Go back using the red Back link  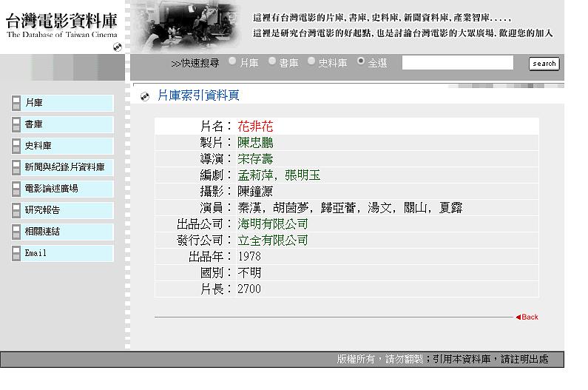(x=527, y=317)
